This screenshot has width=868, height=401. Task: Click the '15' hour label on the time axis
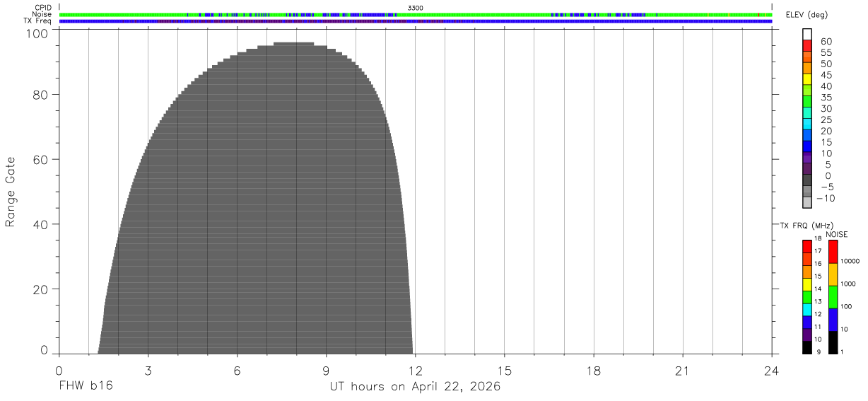click(x=505, y=371)
